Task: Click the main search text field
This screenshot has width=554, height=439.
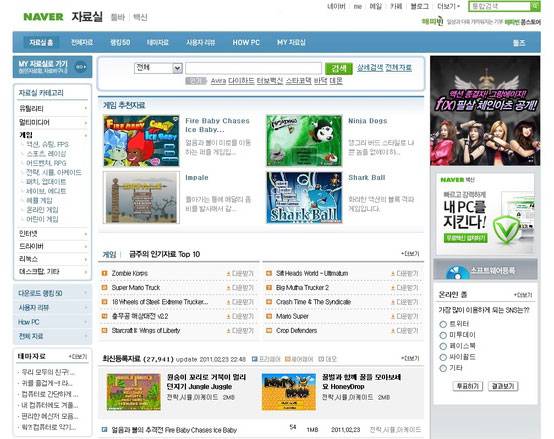Action: point(253,68)
